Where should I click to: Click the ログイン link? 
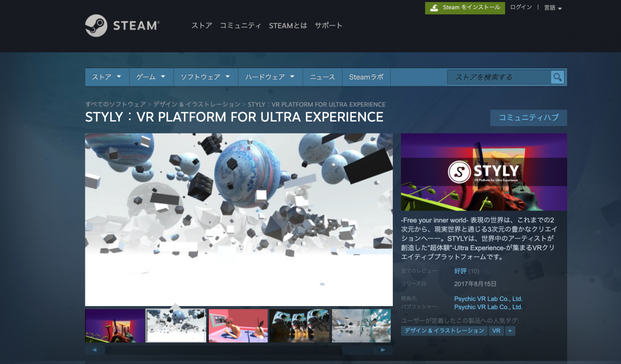(x=521, y=7)
